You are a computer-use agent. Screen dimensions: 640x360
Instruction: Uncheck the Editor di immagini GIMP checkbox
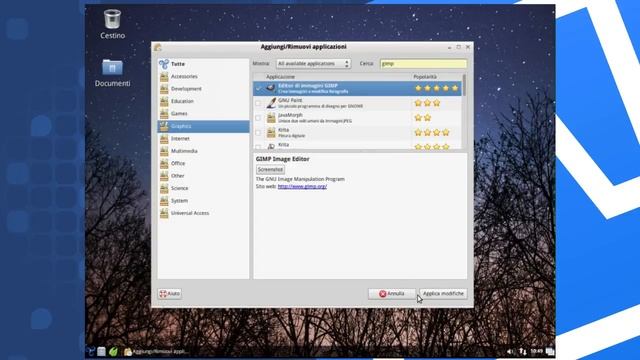(258, 89)
